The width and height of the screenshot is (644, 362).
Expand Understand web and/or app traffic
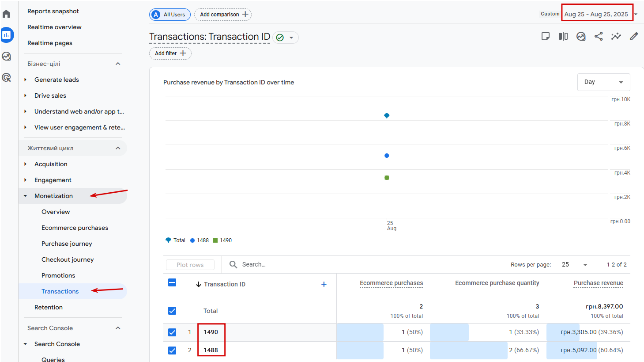point(25,111)
